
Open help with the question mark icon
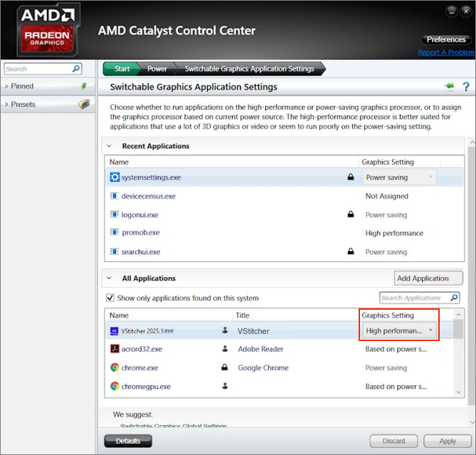(466, 87)
